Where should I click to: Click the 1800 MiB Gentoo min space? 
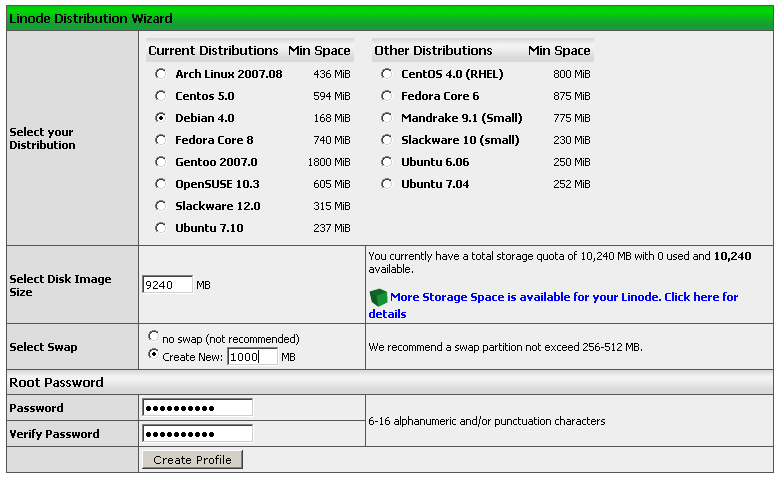[329, 162]
